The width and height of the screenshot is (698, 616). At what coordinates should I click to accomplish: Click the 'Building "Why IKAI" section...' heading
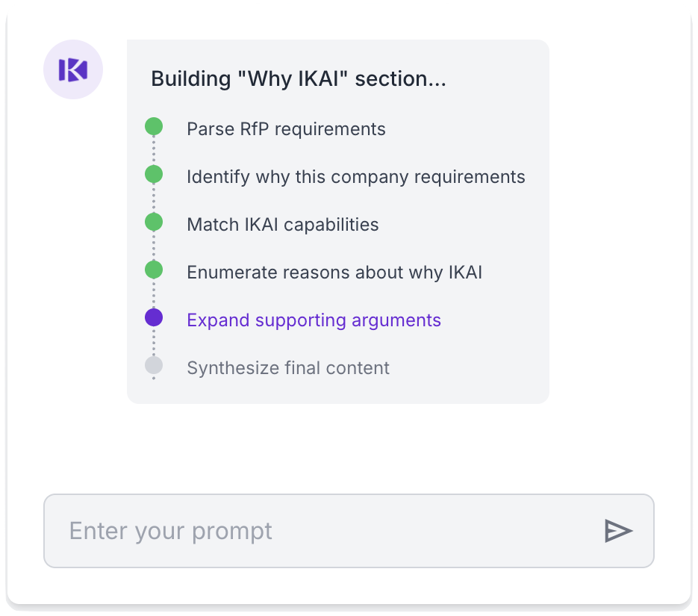click(x=298, y=78)
